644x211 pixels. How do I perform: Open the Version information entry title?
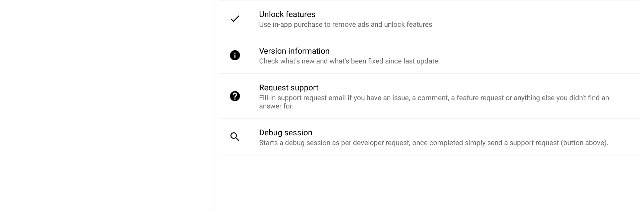(x=294, y=51)
